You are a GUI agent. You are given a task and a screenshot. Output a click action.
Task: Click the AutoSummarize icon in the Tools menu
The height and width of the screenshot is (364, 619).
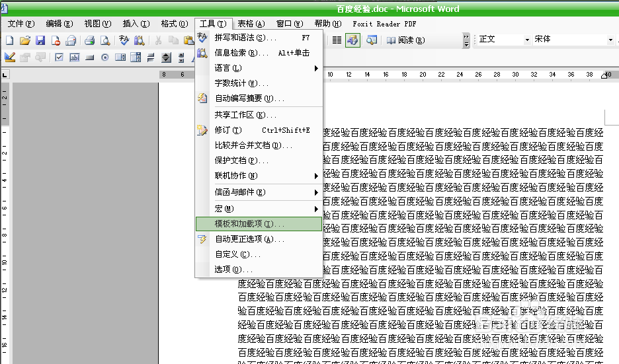coord(202,98)
